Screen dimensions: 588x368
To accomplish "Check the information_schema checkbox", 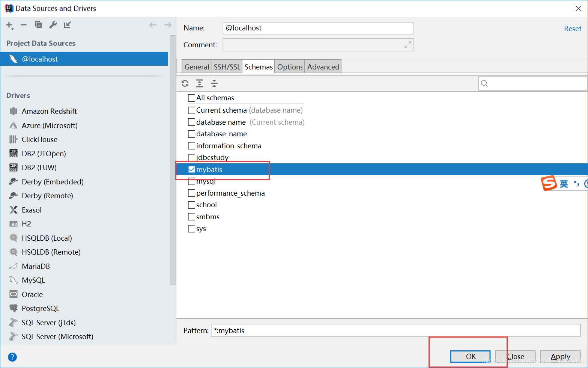I will [191, 146].
